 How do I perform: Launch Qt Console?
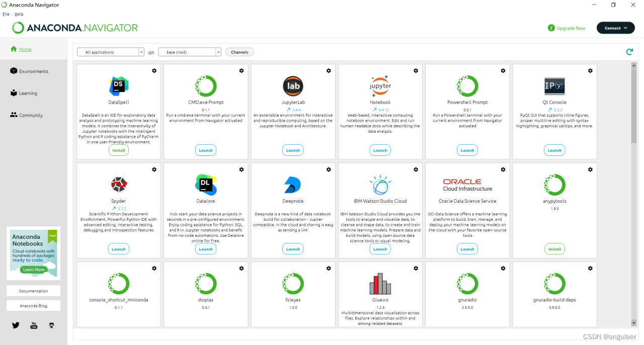click(554, 150)
